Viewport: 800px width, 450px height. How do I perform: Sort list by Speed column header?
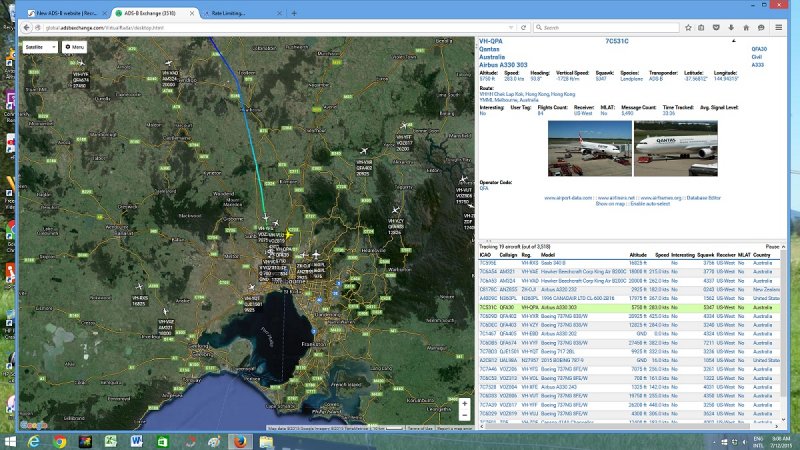tap(662, 255)
